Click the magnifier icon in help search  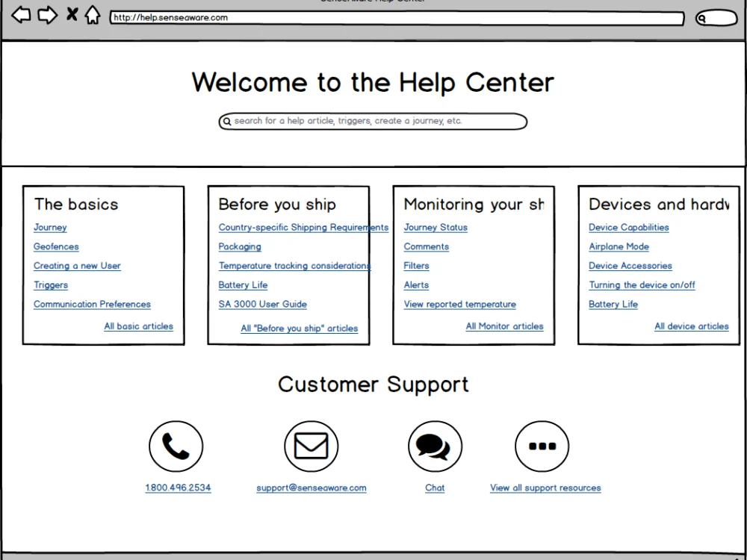tap(227, 122)
